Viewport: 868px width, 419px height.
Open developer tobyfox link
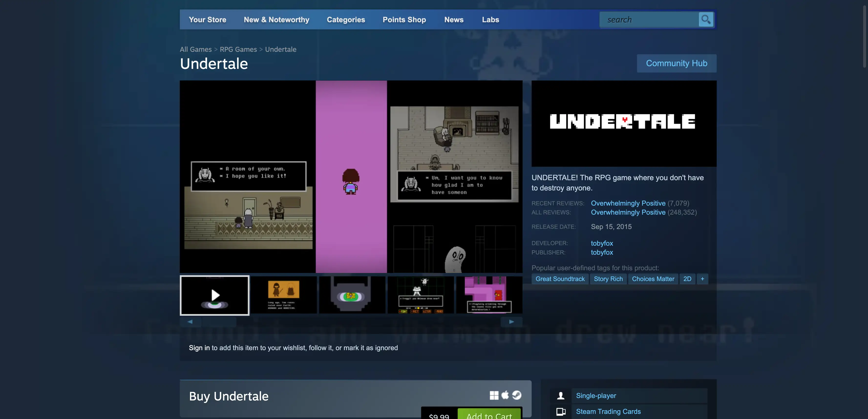602,243
